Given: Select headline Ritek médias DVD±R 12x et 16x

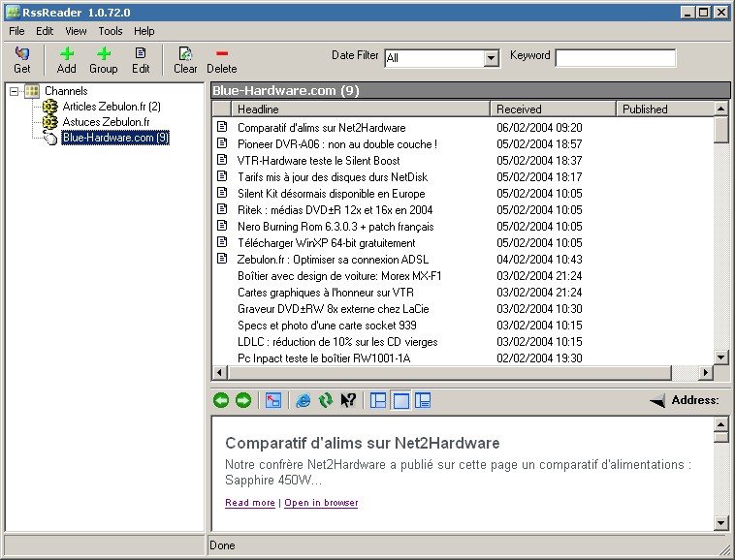Looking at the screenshot, I should (x=335, y=210).
